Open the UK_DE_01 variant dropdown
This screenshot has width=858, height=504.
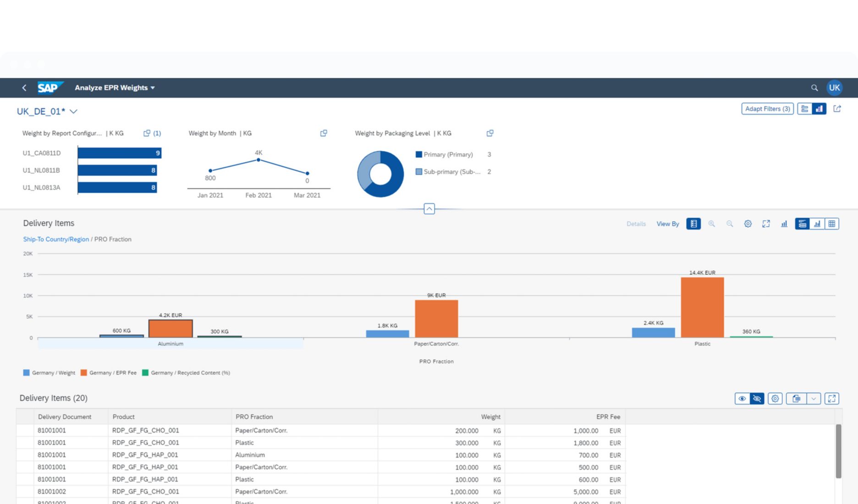tap(73, 111)
